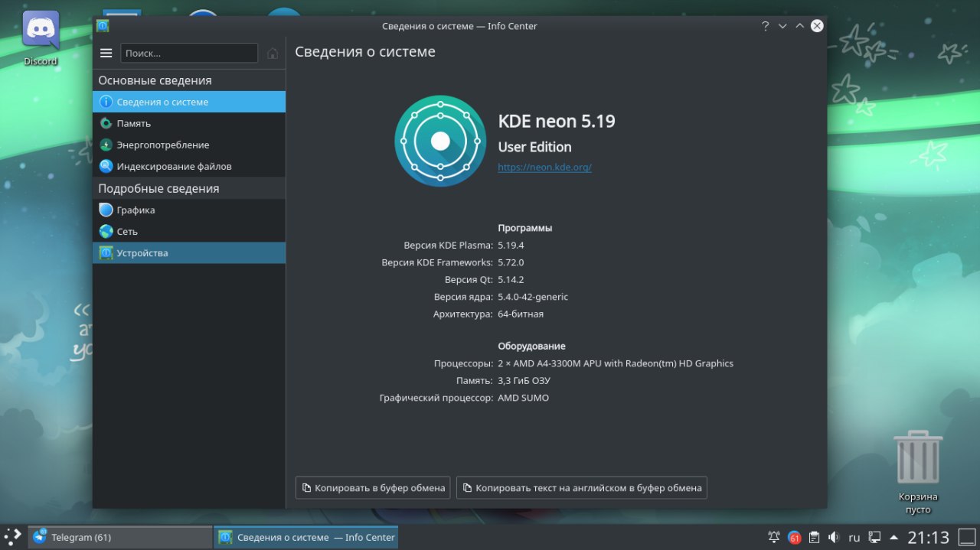The image size is (980, 550).
Task: Click the AMD A4-3300M APU processor text
Action: click(616, 363)
